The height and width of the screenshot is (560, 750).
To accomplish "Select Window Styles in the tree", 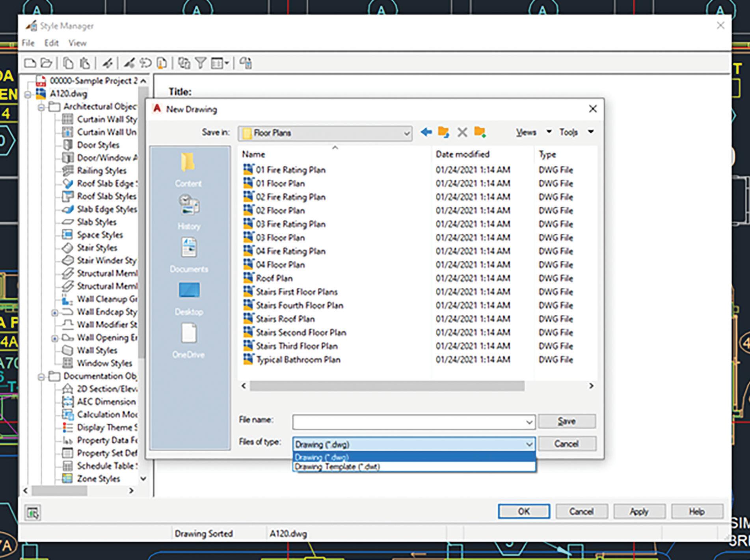I will [x=104, y=363].
